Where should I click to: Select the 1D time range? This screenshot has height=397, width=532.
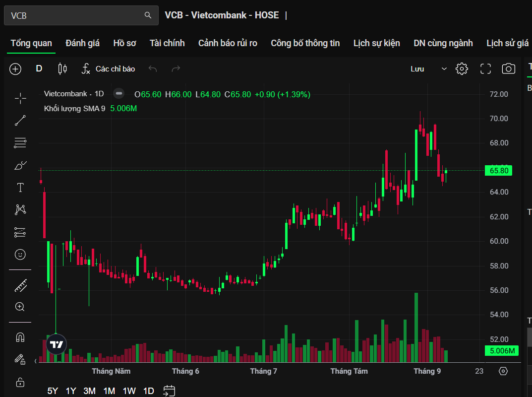pos(149,391)
